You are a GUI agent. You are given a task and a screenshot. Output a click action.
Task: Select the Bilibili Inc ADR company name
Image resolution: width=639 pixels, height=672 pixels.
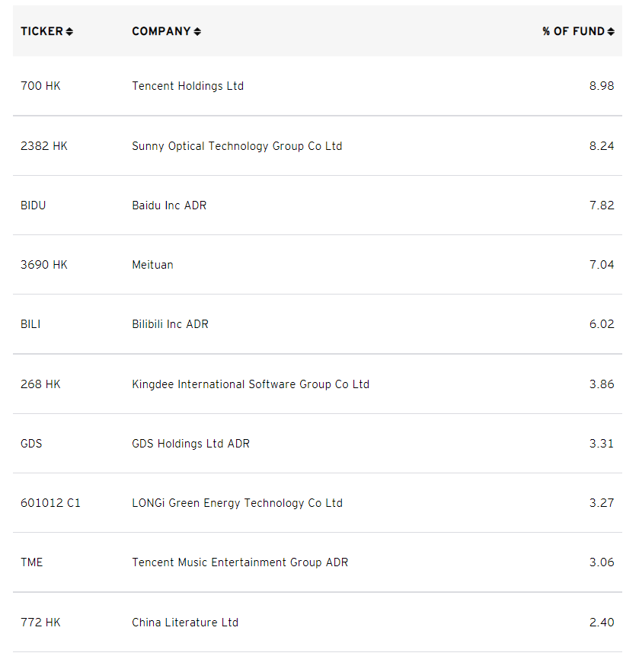pyautogui.click(x=170, y=324)
